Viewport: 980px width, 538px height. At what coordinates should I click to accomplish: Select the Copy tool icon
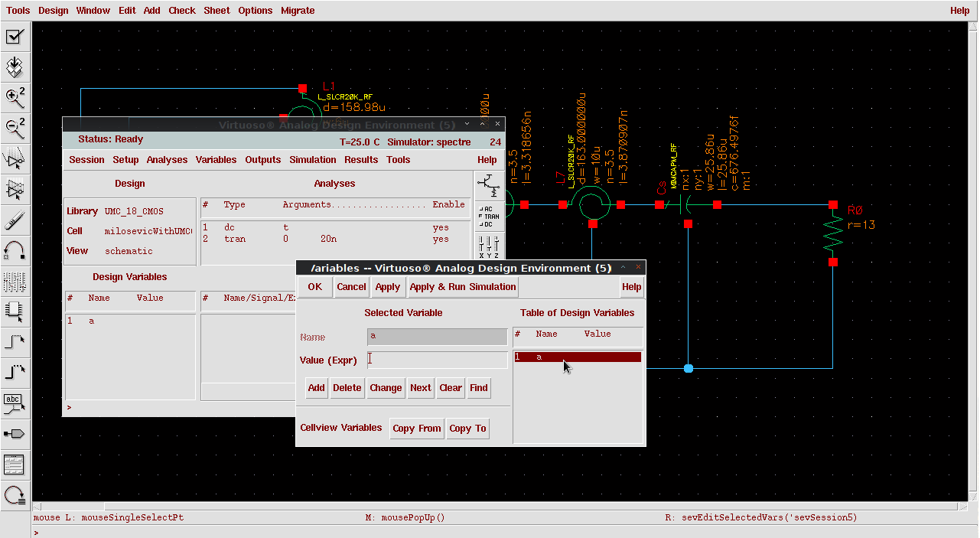pyautogui.click(x=15, y=189)
